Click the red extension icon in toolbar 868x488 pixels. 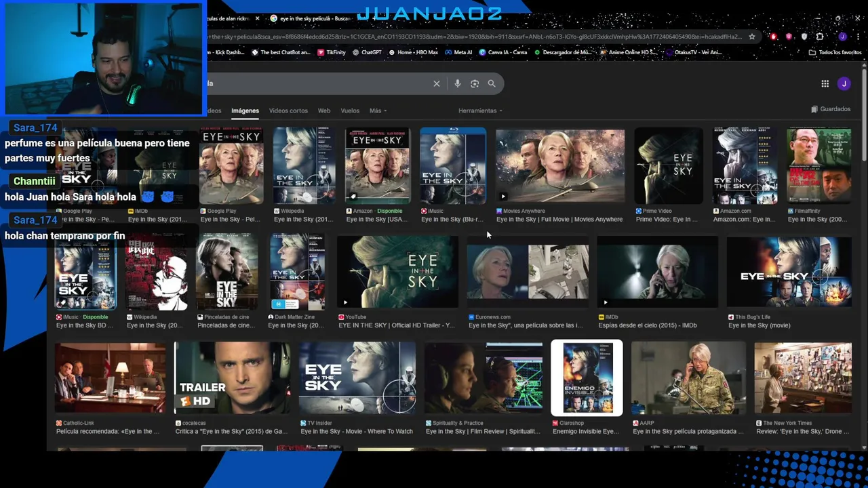point(774,37)
